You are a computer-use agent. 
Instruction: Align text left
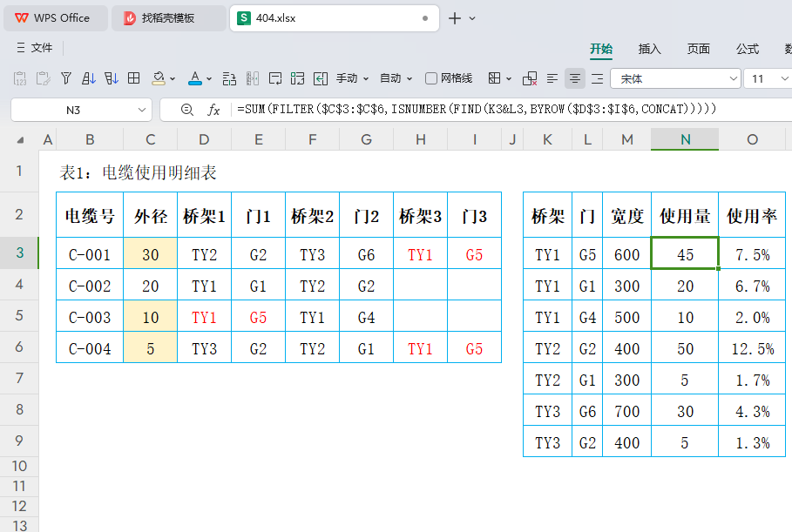(x=552, y=78)
